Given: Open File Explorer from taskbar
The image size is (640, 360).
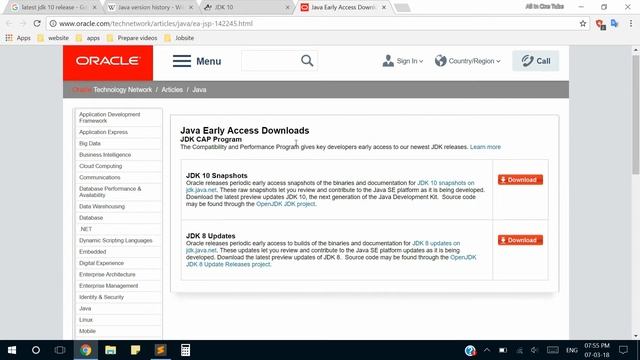Looking at the screenshot, I should (x=110, y=350).
